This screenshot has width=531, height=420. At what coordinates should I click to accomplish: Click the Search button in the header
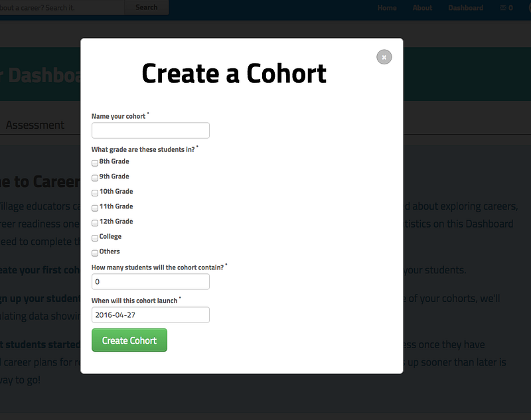(146, 7)
